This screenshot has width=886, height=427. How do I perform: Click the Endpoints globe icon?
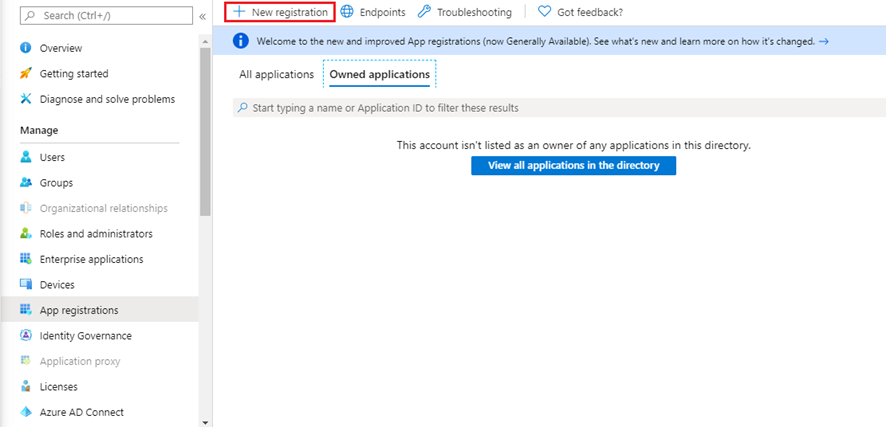(347, 11)
